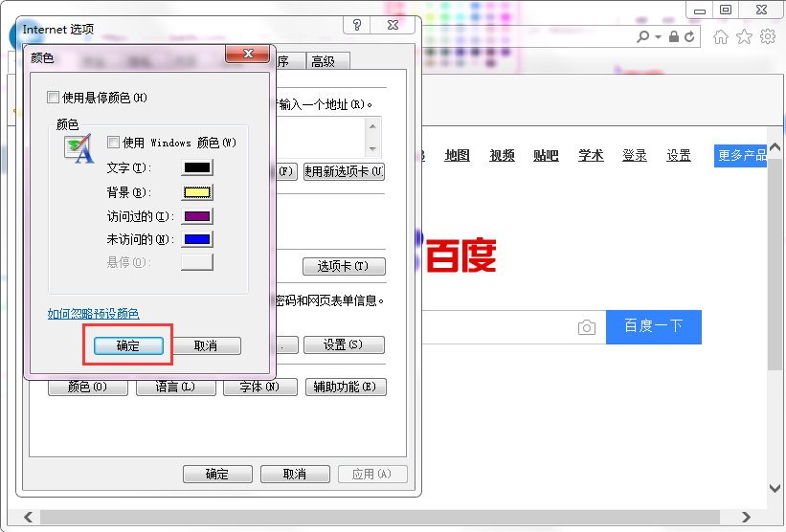Pick the 文字 black color swatch

coord(197,167)
